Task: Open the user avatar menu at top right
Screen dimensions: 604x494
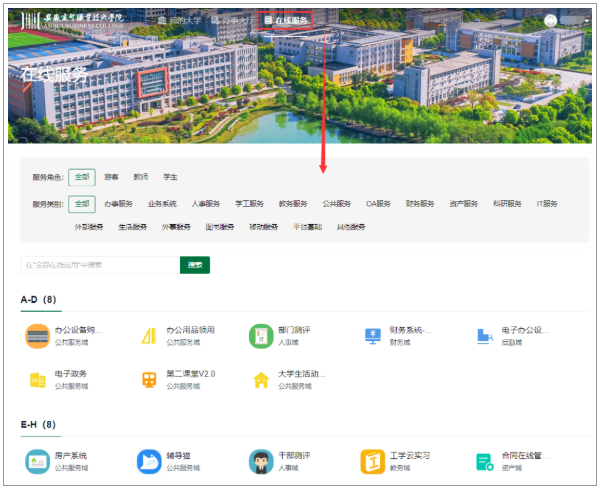Action: 551,20
